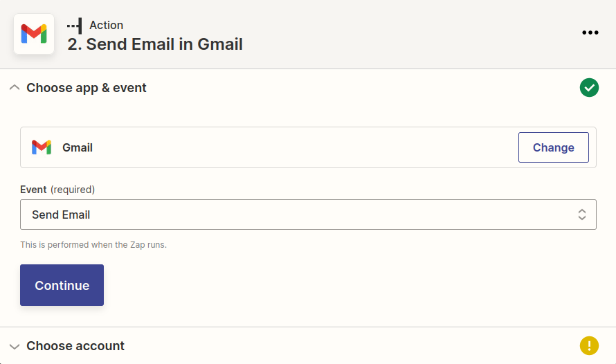Click the step title Send Email in Gmail
616x364 pixels.
click(x=155, y=45)
